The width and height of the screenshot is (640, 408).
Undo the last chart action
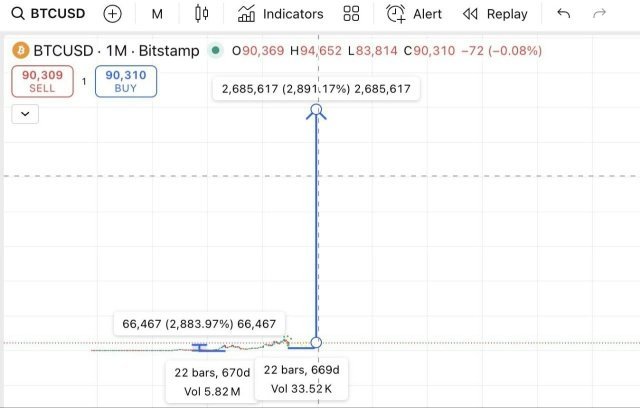(x=564, y=14)
